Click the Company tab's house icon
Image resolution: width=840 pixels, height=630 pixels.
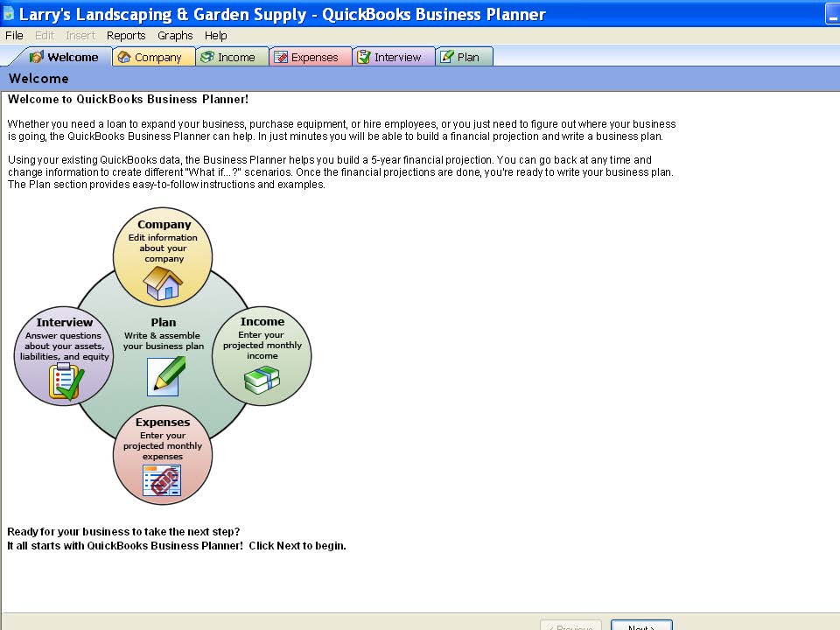point(123,57)
